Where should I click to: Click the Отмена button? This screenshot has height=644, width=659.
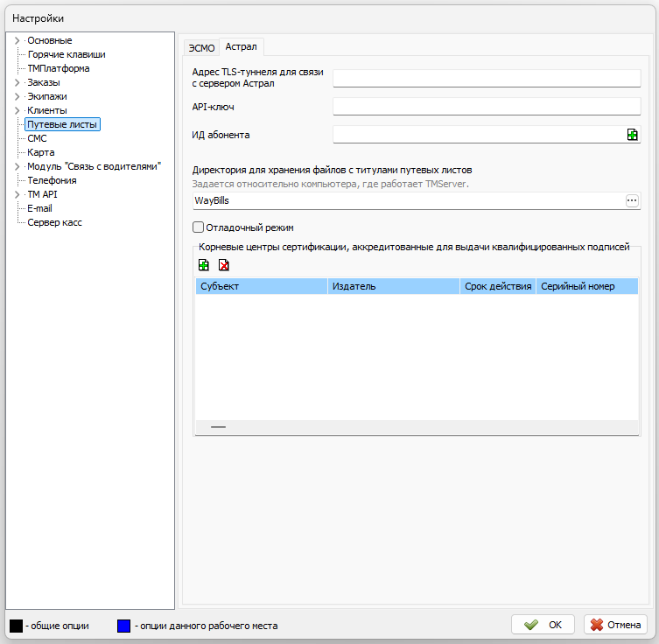tap(615, 625)
